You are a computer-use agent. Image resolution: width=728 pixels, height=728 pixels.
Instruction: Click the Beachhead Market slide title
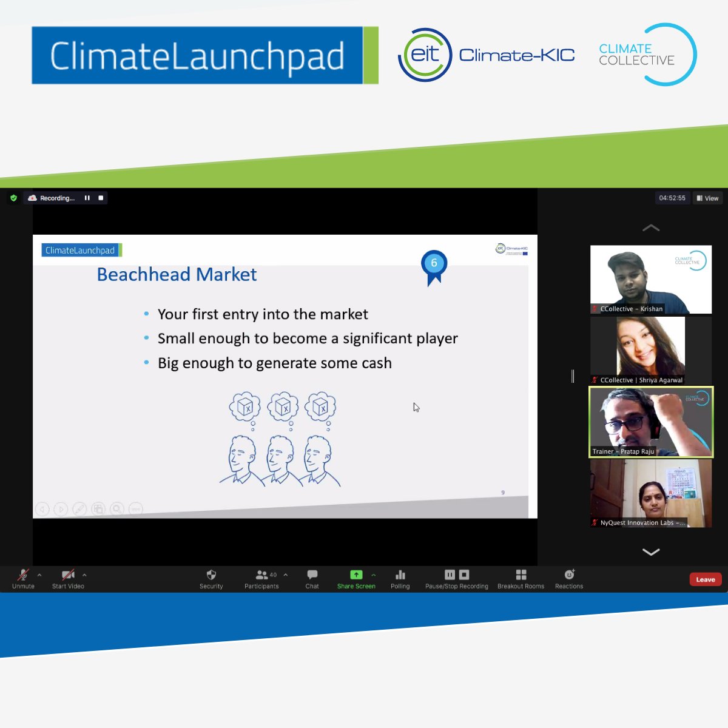(177, 275)
